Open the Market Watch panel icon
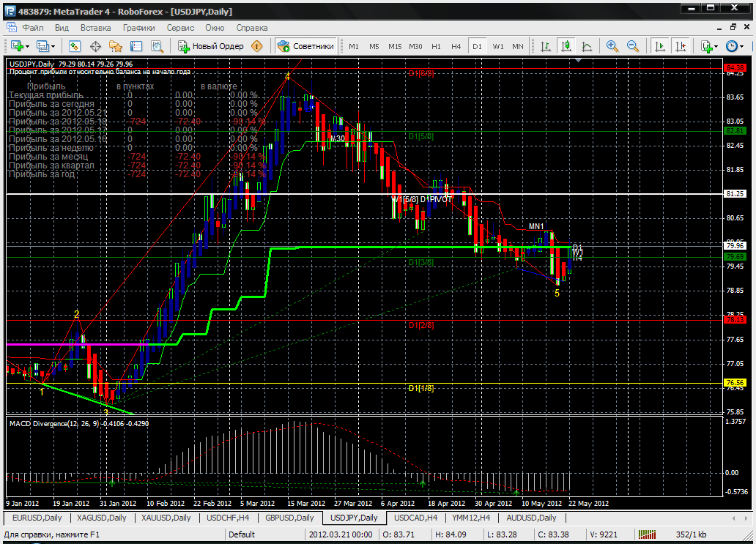This screenshot has height=544, width=756. coord(75,46)
